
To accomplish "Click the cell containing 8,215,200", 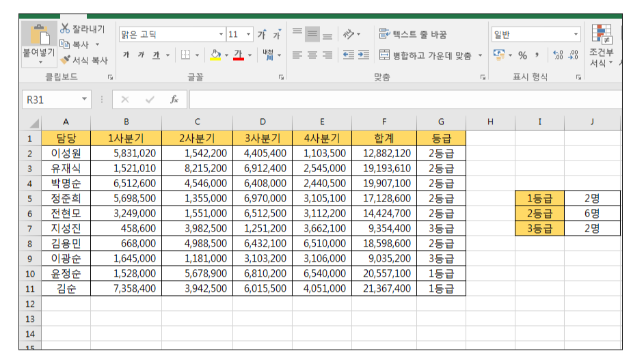I will tap(197, 168).
